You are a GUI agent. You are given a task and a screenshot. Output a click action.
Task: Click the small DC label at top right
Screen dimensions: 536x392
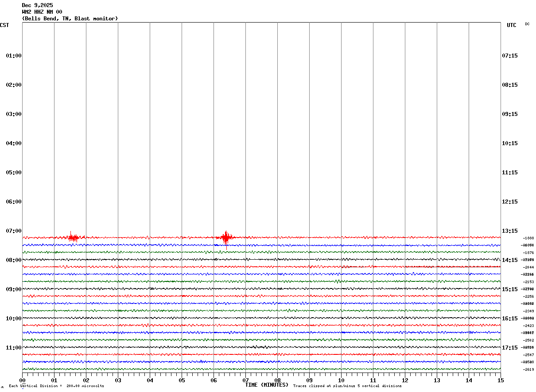click(527, 24)
